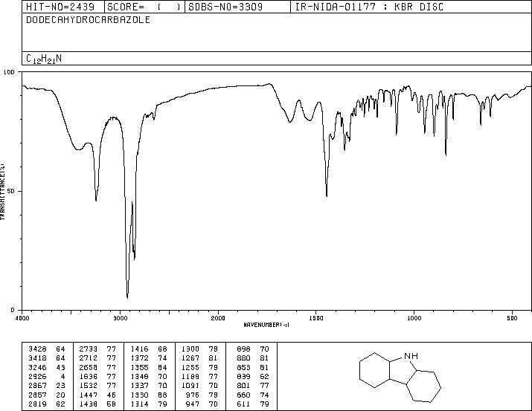Click the 50 transmittance axis label
This screenshot has width=532, height=411.
[x=11, y=191]
